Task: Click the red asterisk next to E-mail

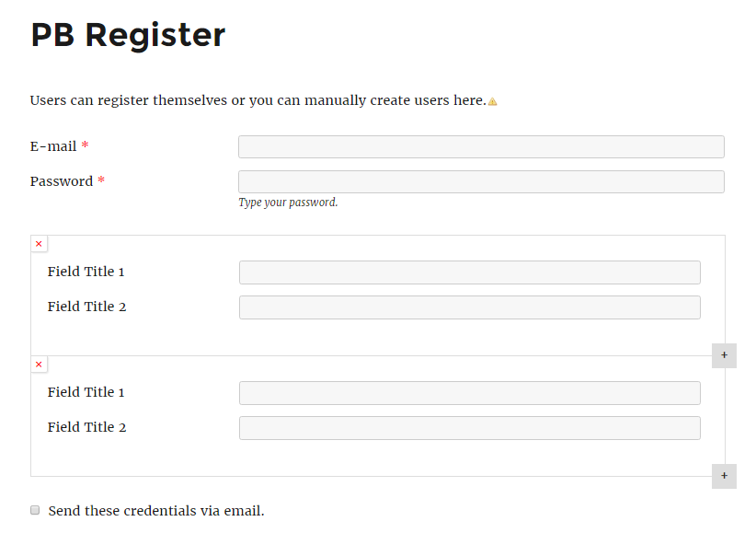Action: 85,145
